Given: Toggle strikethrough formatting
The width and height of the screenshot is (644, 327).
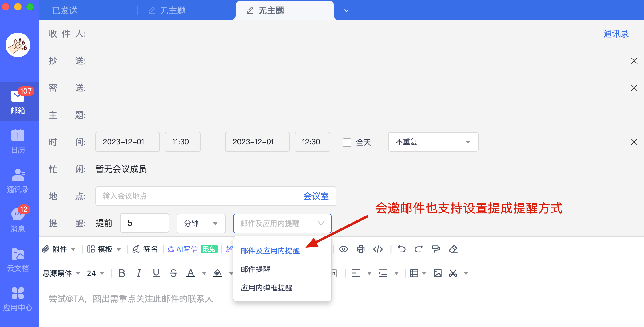Looking at the screenshot, I should (x=173, y=273).
